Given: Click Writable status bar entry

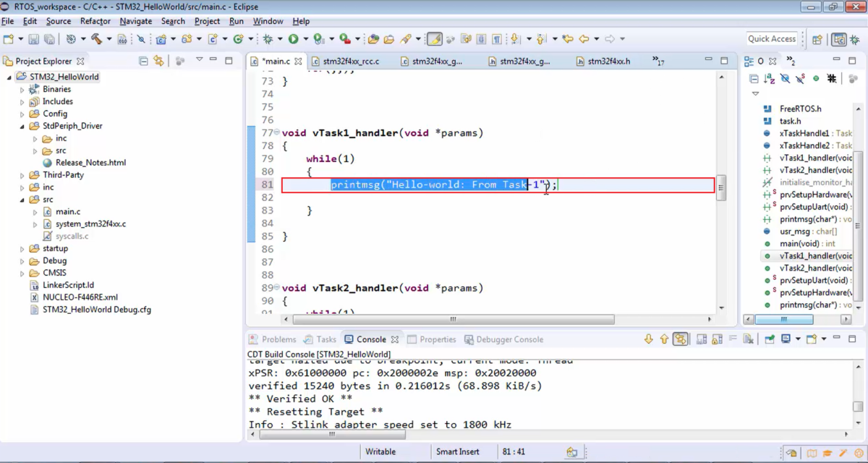Looking at the screenshot, I should (x=380, y=452).
